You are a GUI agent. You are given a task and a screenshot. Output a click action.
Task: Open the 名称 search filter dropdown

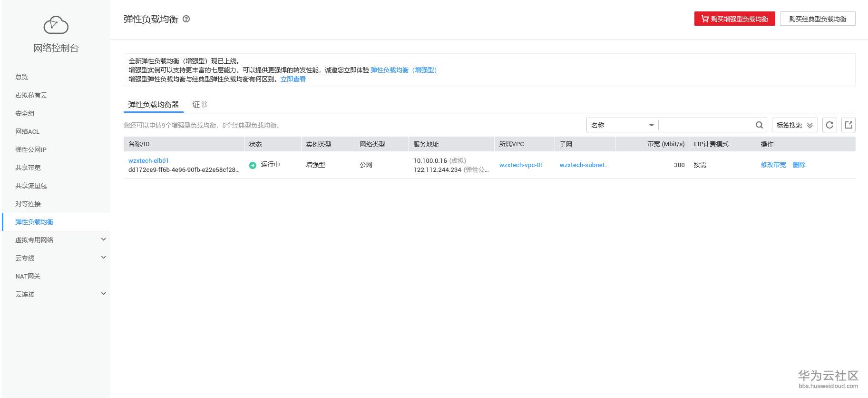[623, 125]
